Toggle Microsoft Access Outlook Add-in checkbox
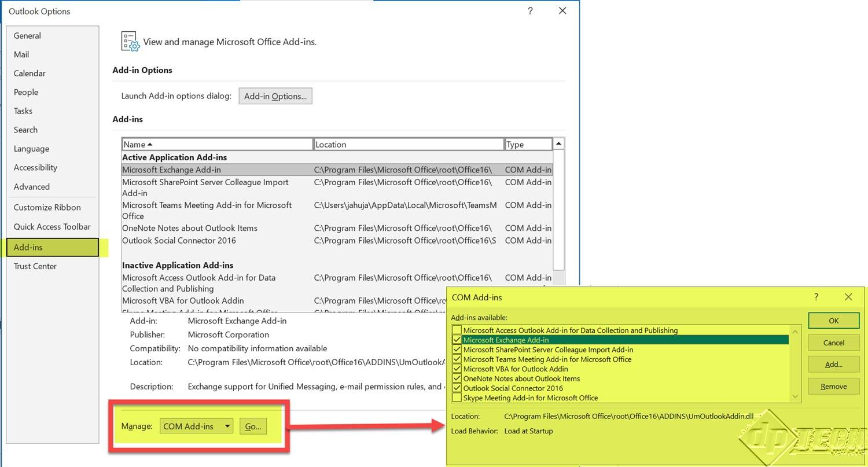Screen dimensions: 868x467 [x=457, y=330]
